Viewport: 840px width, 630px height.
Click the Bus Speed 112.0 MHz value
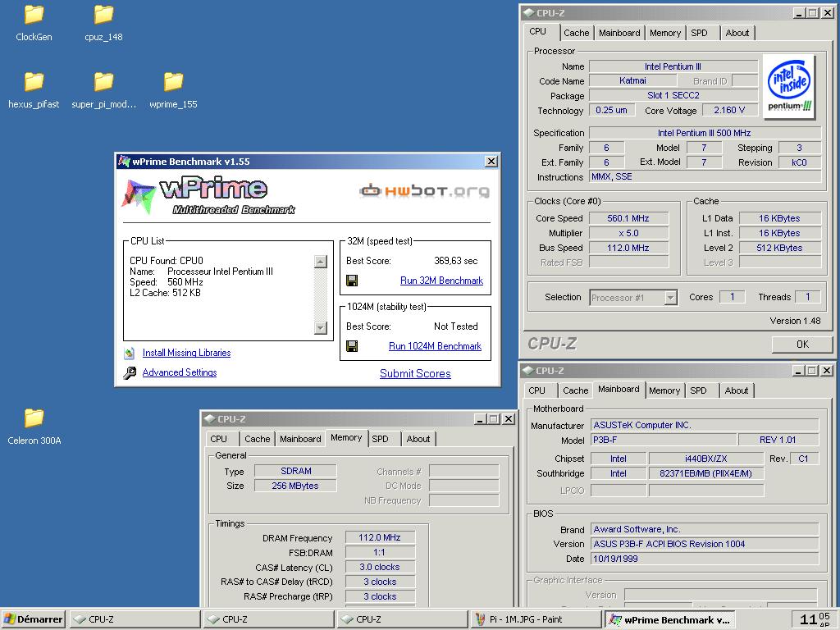628,248
